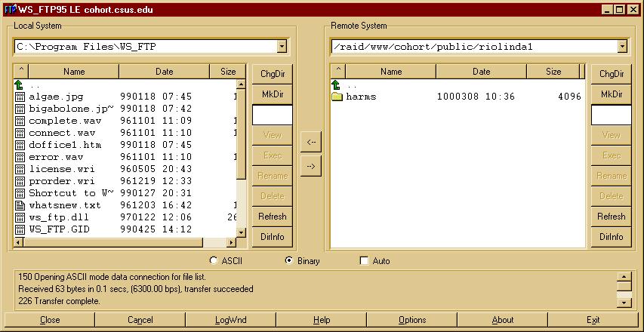Click local file mask input field

pos(273,115)
